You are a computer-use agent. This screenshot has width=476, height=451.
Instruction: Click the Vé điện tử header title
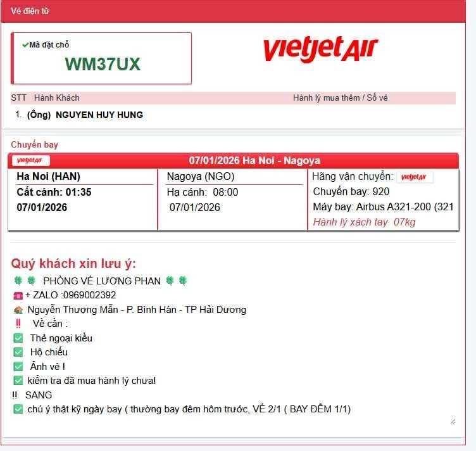point(30,11)
